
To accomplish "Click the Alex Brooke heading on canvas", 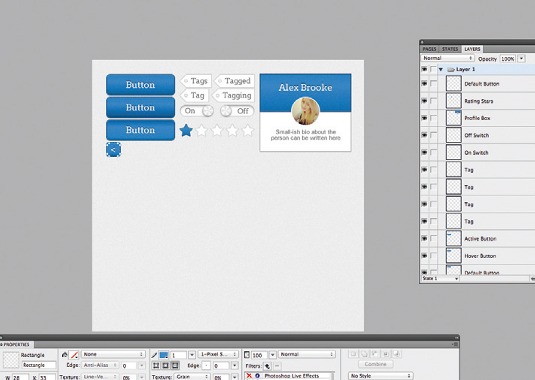I will point(305,88).
